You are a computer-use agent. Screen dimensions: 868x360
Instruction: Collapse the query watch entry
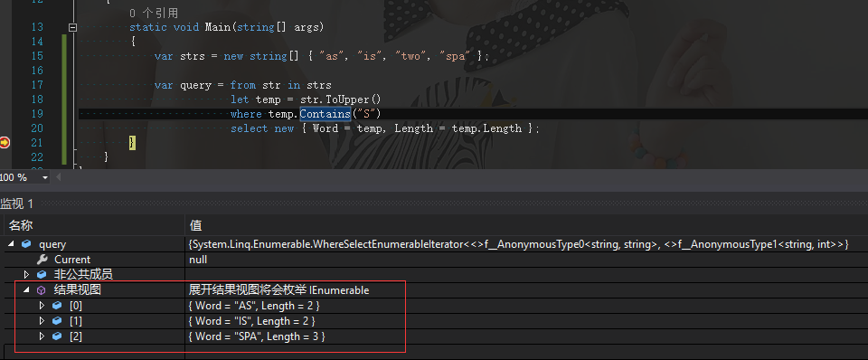(11, 244)
